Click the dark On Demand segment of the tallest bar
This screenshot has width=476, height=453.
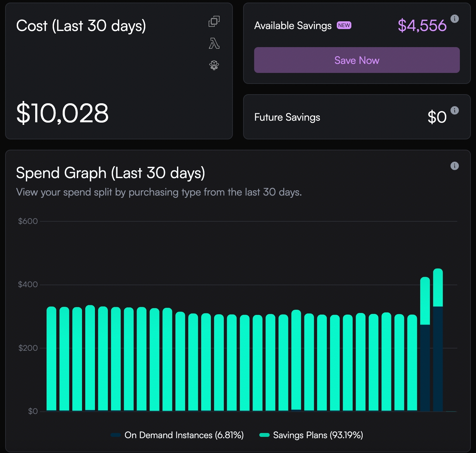click(x=438, y=358)
